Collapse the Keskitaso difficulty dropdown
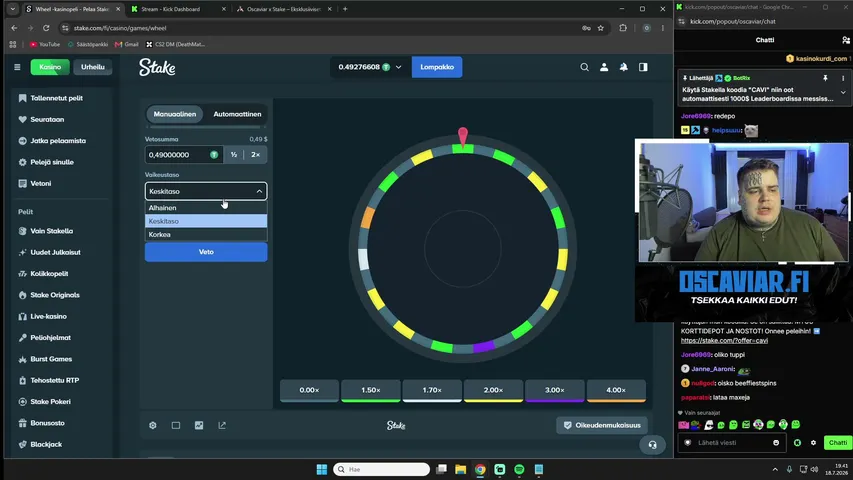853x480 pixels. tap(206, 191)
